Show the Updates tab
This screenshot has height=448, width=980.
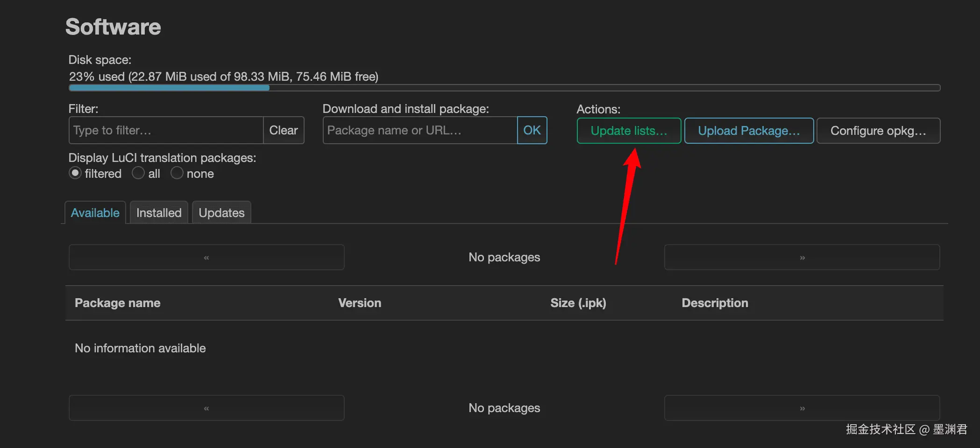coord(221,213)
